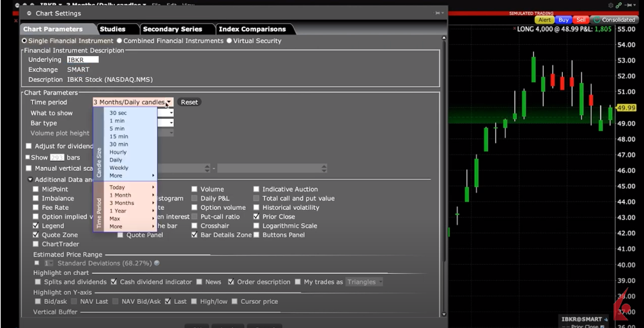Viewport: 644px width, 328px height.
Task: Uncheck the Prior Close checkbox
Action: coord(256,217)
